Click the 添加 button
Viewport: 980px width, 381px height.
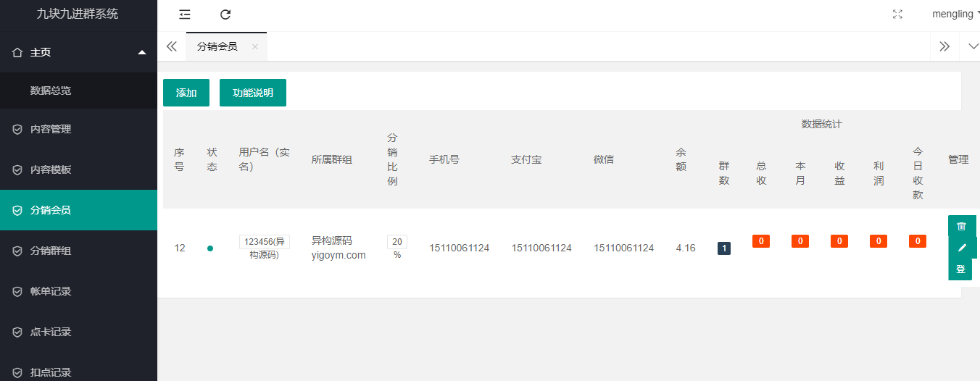coord(186,93)
